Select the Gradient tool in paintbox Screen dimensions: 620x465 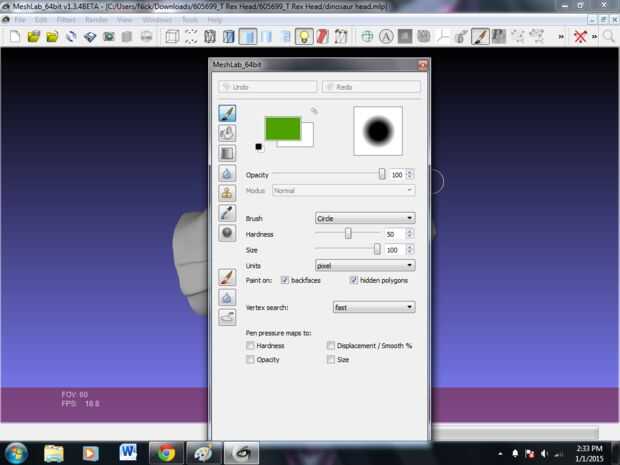tap(227, 153)
